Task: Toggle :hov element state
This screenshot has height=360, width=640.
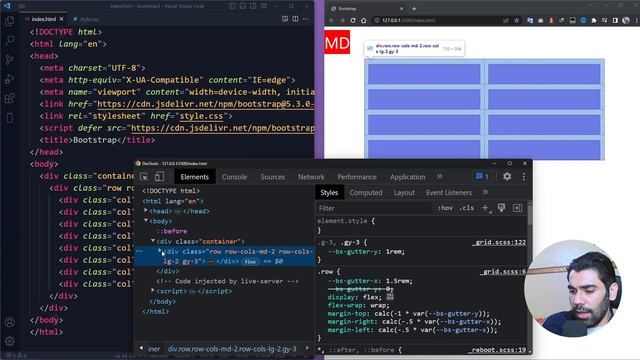Action: tap(445, 208)
